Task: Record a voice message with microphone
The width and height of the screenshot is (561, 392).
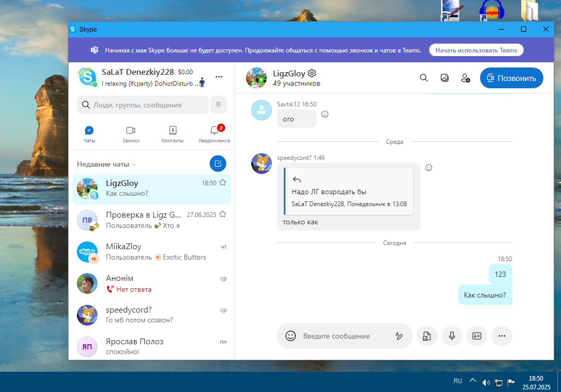Action: click(x=452, y=336)
